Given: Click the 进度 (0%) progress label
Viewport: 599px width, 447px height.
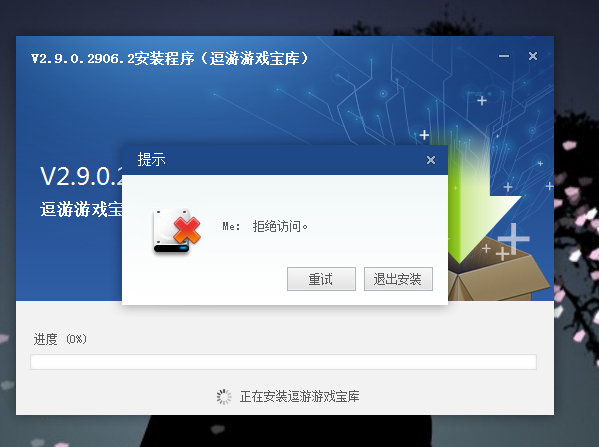Looking at the screenshot, I should (60, 339).
